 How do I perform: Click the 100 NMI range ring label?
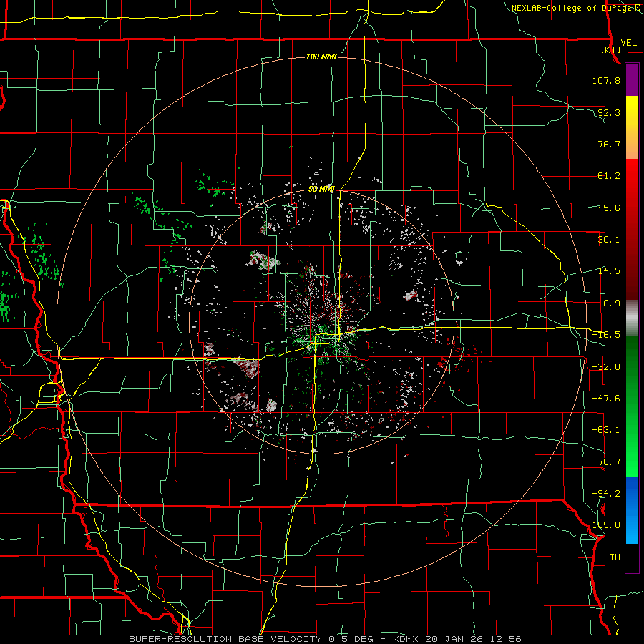click(321, 57)
